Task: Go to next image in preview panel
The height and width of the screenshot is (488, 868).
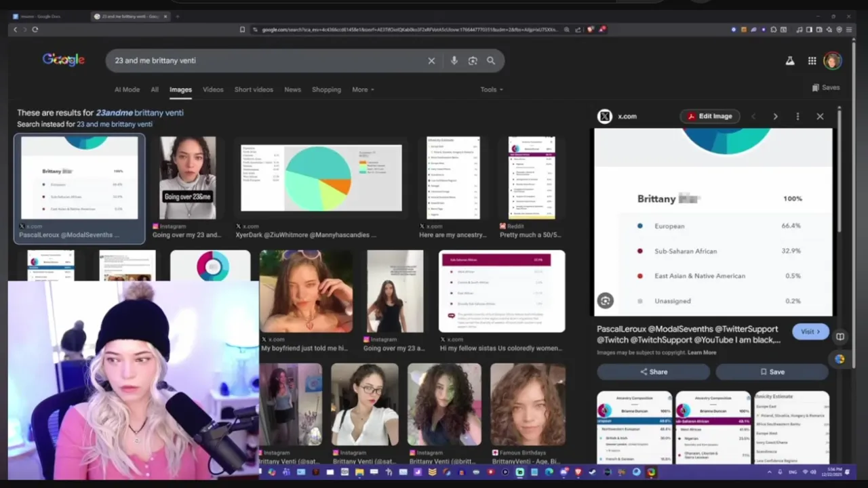Action: click(x=775, y=117)
